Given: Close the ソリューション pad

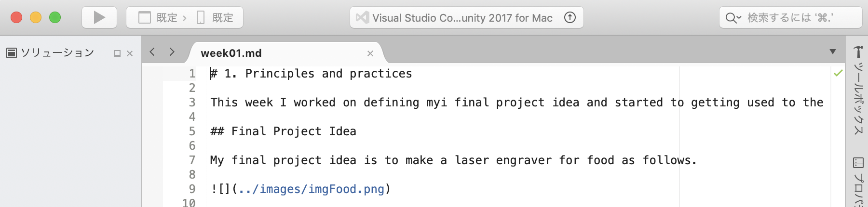Looking at the screenshot, I should tap(130, 53).
